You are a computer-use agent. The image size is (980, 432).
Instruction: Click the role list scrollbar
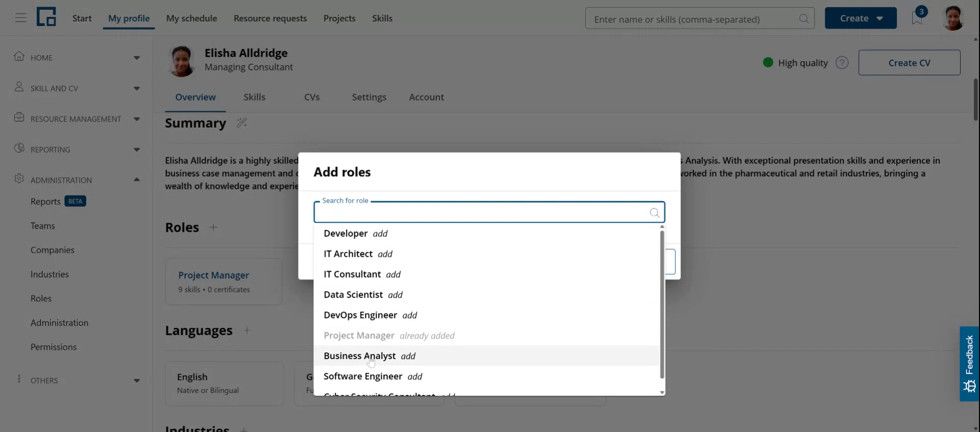tap(662, 304)
